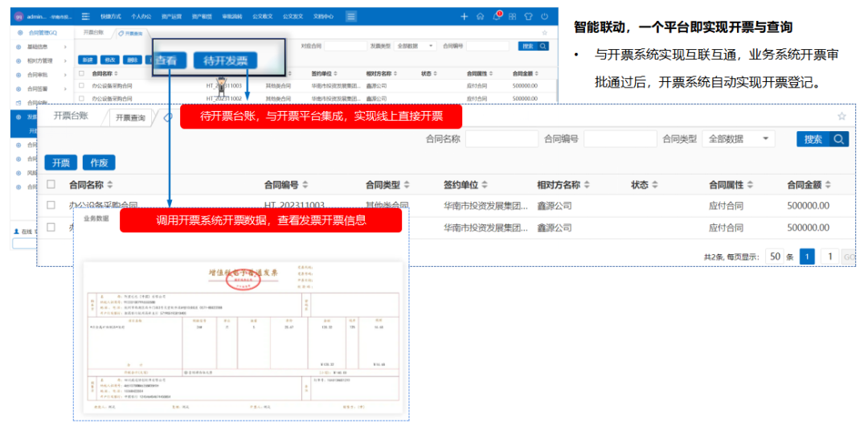Image resolution: width=868 pixels, height=427 pixels.
Task: Open 发票类型 全部数据 dropdown in small window
Action: (416, 46)
